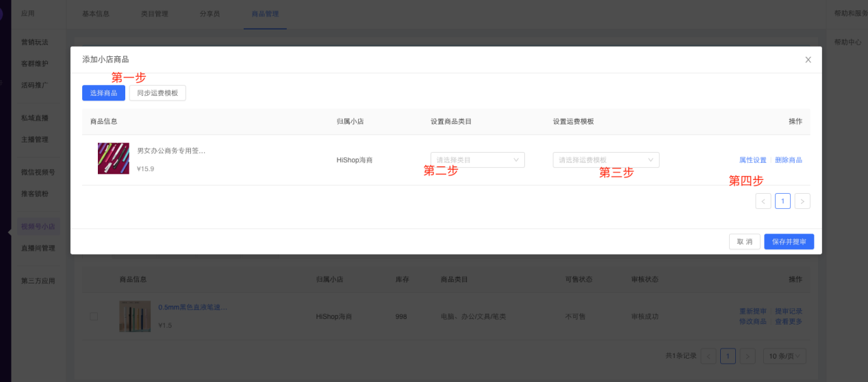The width and height of the screenshot is (868, 382).
Task: Go to next page in dialog pagination
Action: click(x=802, y=201)
